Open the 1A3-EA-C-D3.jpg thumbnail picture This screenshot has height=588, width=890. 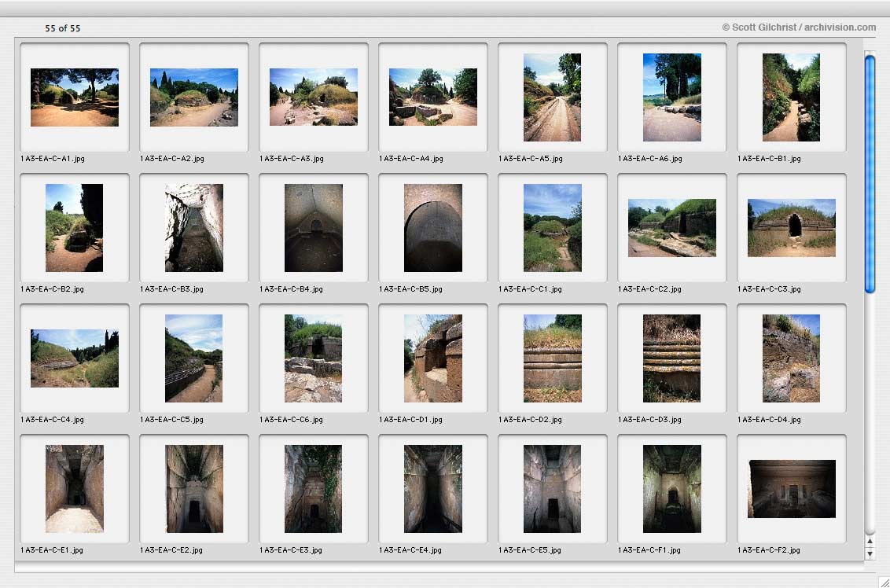tap(672, 358)
